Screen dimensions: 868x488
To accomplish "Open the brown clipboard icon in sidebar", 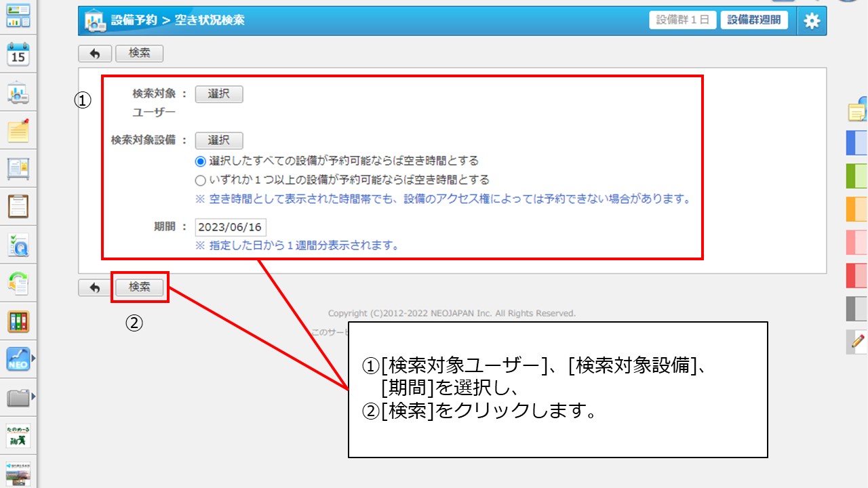I will click(18, 206).
